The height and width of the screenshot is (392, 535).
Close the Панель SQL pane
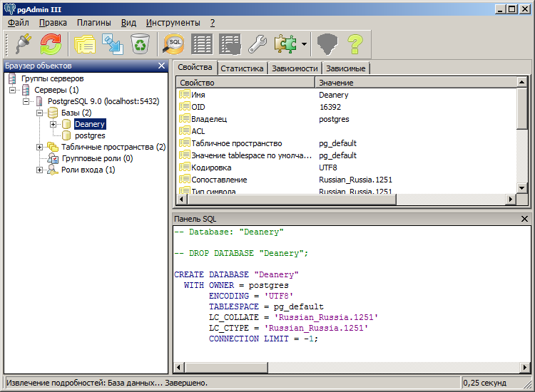click(524, 219)
